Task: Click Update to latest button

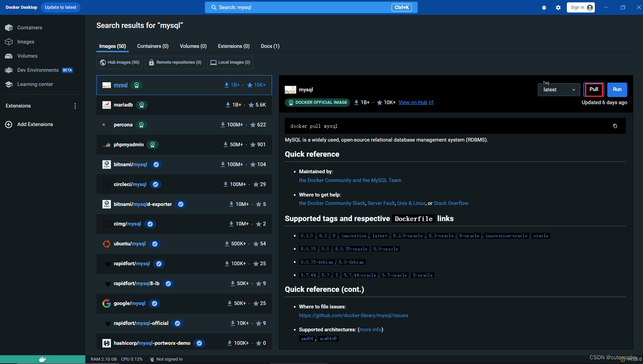Action: point(60,7)
